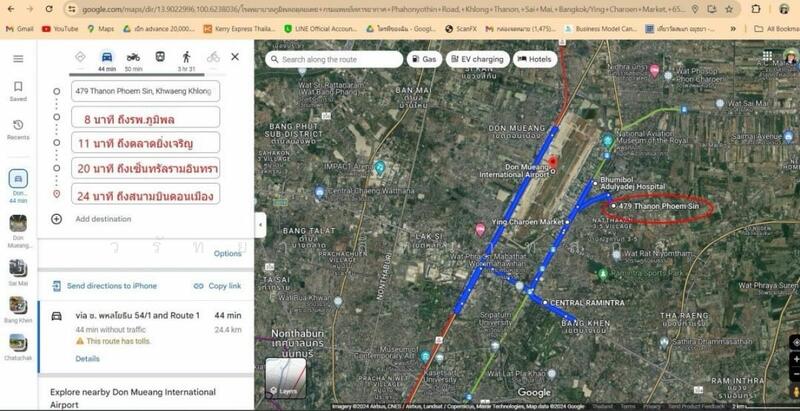Viewport: 800px width, 411px height.
Task: Collapse the side panel arrow
Action: (x=260, y=226)
